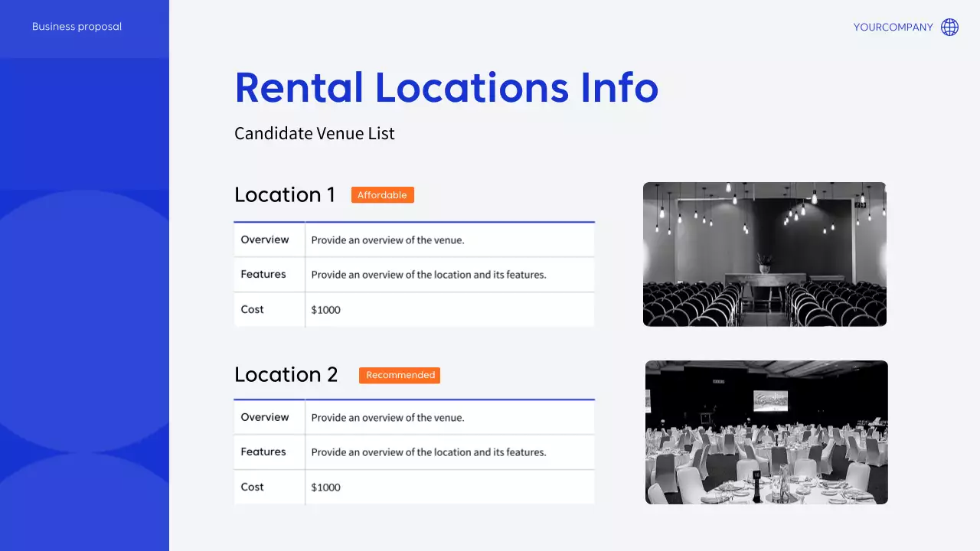Click the Overview cell in Location 1 table
Viewport: 980px width, 551px height.
(265, 240)
